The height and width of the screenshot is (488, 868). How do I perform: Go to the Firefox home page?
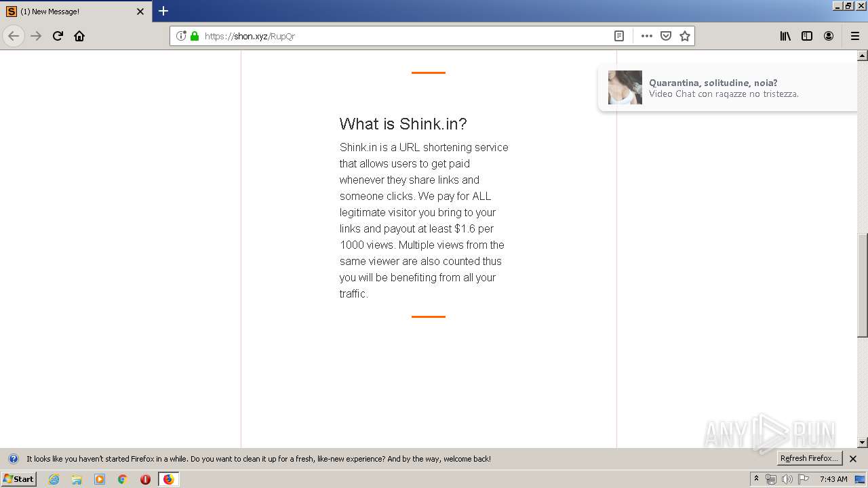[79, 36]
